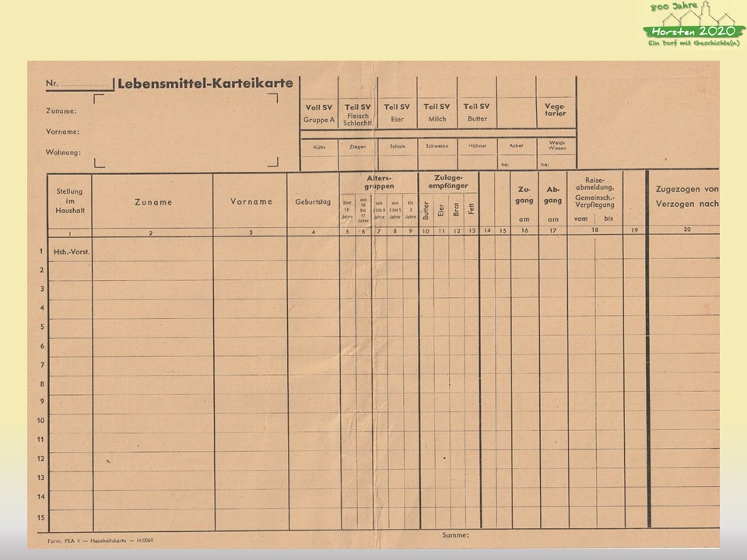Click the Nr. number field line

(x=86, y=84)
